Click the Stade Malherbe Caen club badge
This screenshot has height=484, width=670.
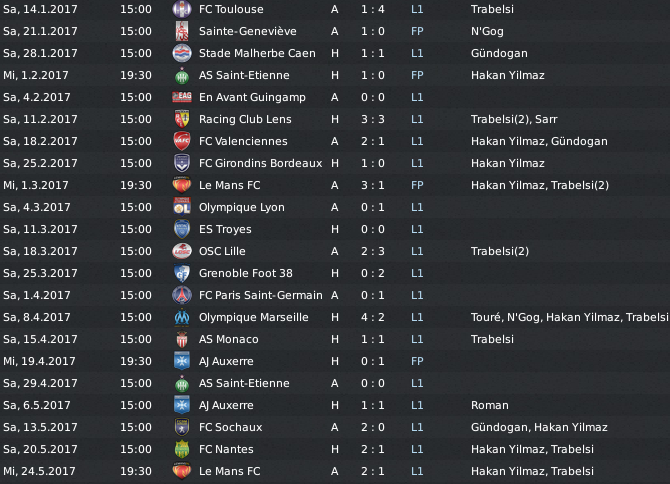coord(182,53)
